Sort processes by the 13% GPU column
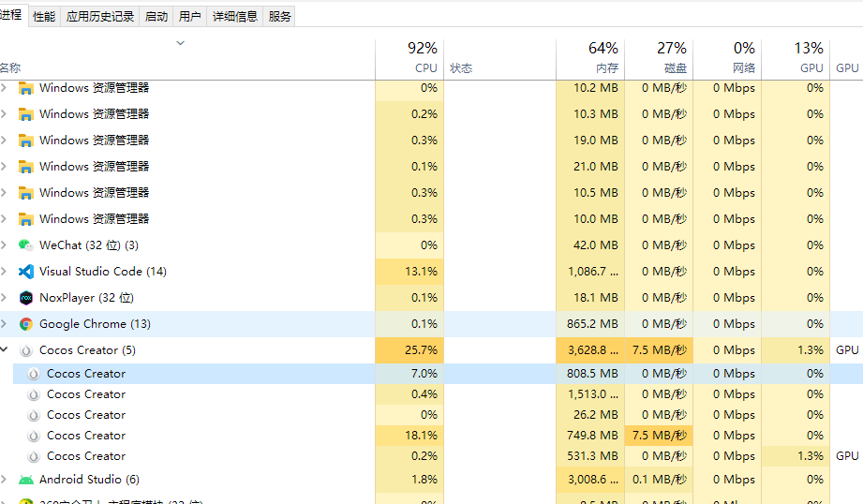 [x=796, y=59]
